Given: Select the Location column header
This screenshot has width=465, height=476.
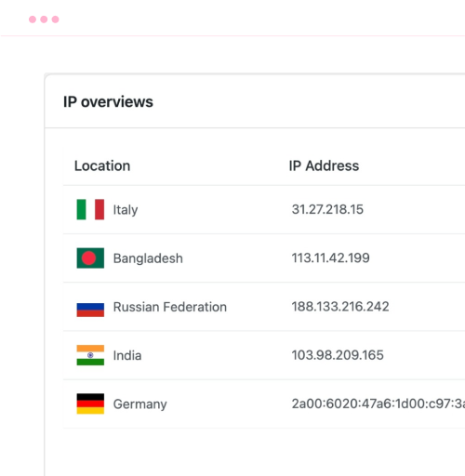Looking at the screenshot, I should point(102,165).
